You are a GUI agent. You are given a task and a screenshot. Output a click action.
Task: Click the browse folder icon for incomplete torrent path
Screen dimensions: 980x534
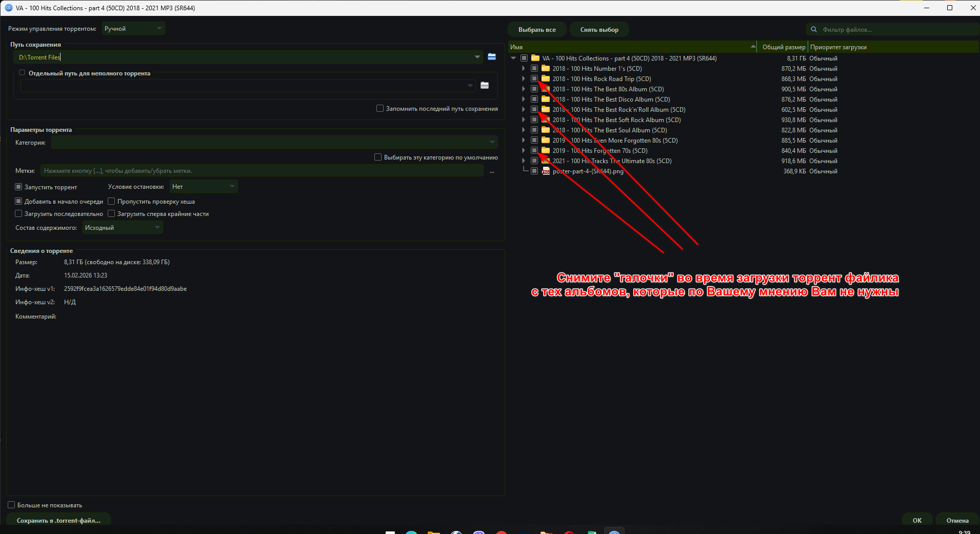485,85
